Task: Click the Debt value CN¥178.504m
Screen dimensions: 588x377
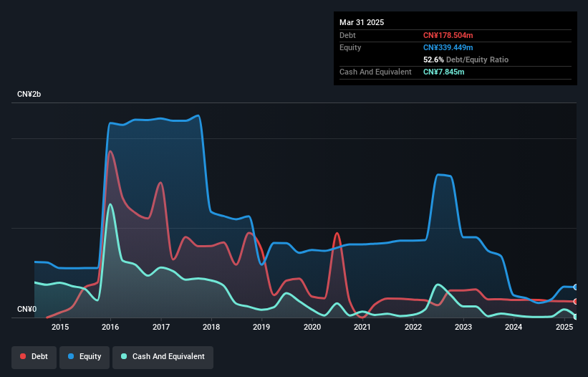Action: (x=448, y=35)
